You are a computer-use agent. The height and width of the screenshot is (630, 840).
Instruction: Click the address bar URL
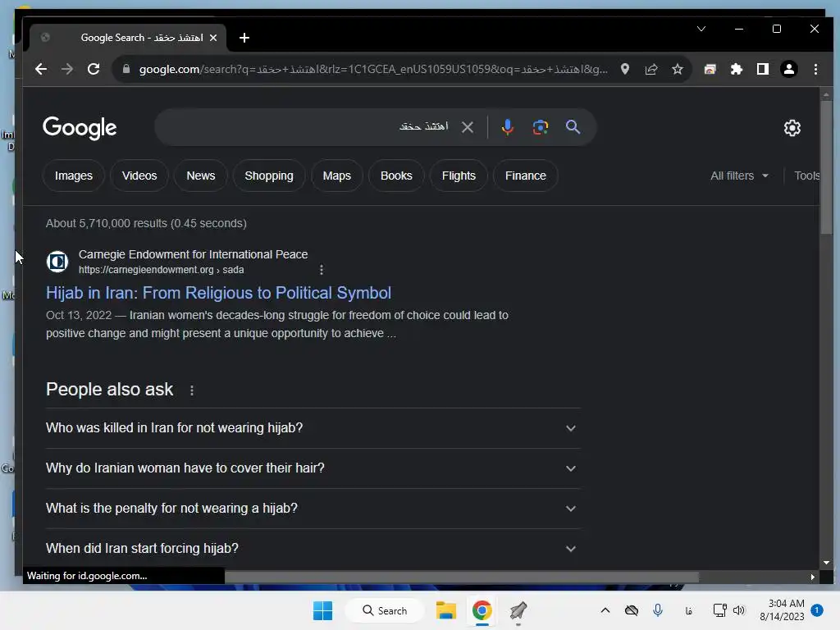pos(373,69)
